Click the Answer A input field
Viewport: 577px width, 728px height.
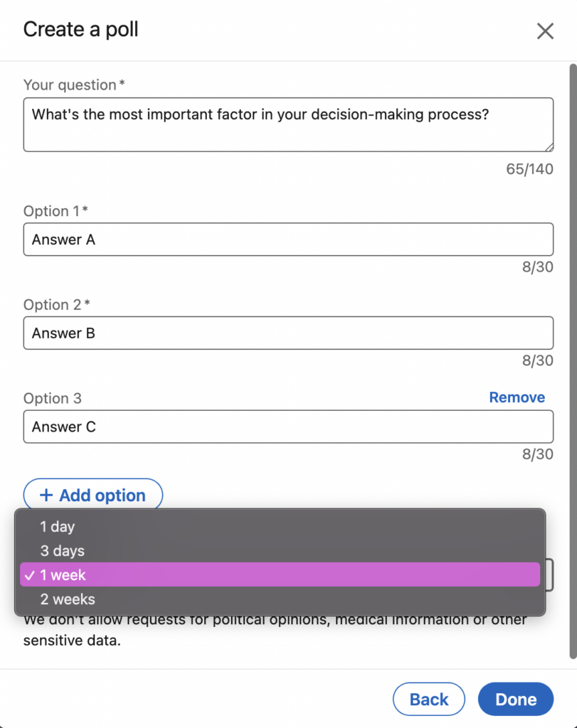[x=288, y=240]
